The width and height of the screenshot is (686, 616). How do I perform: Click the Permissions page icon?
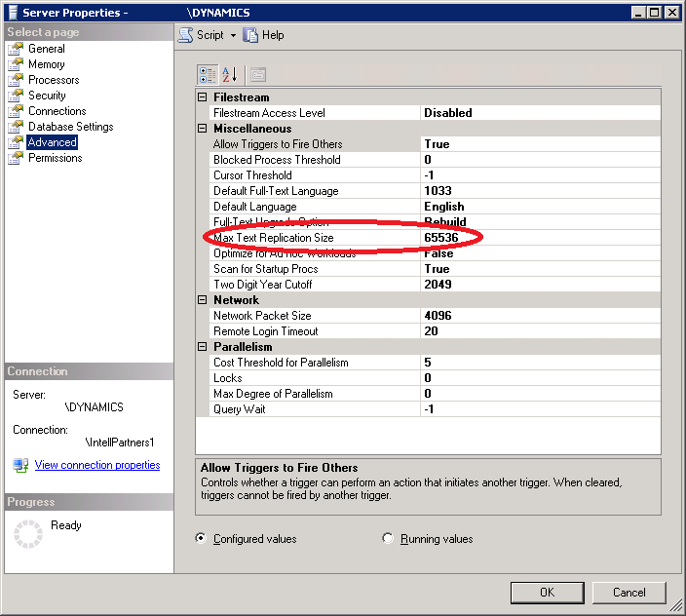tap(16, 158)
